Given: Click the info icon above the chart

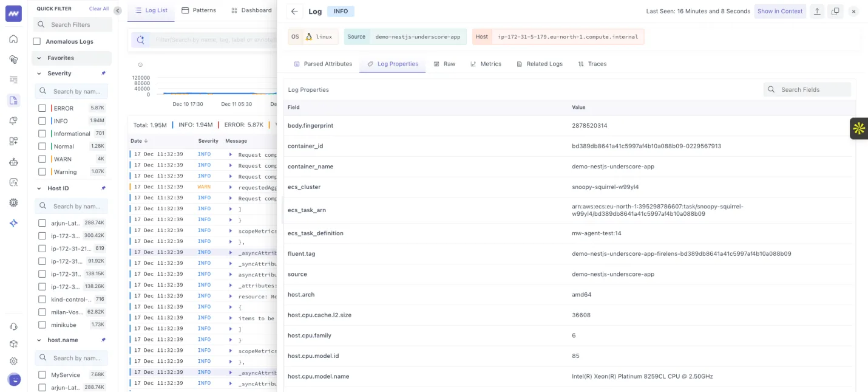Looking at the screenshot, I should point(140,64).
